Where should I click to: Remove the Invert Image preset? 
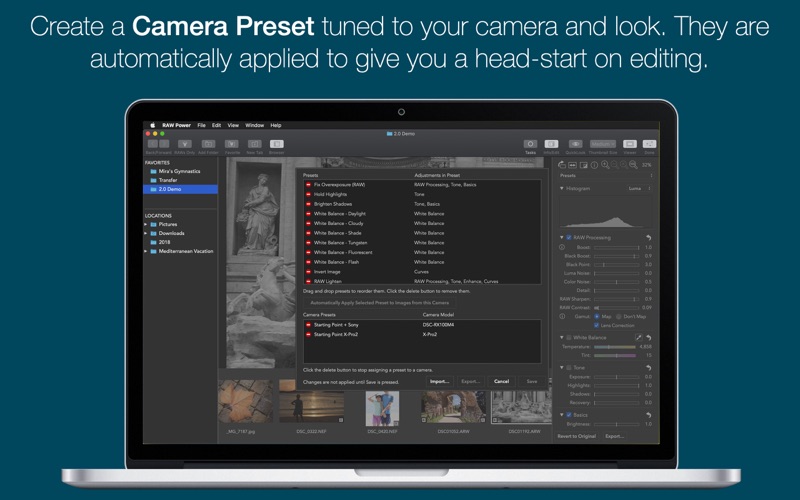pos(309,272)
